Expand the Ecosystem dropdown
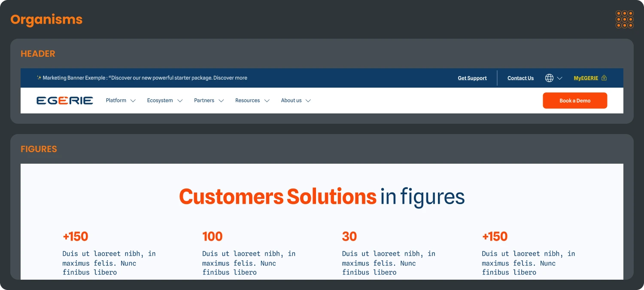 [x=180, y=101]
